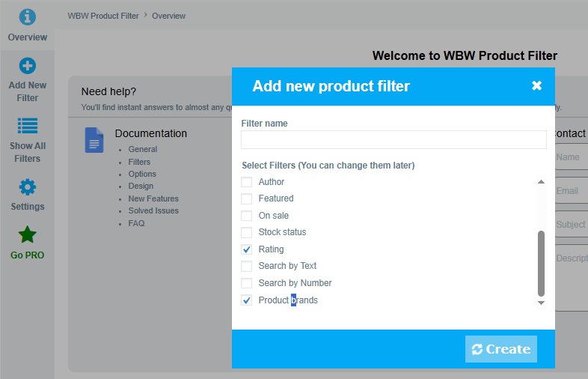Select the Overview sidebar menu label
Image resolution: width=588 pixels, height=379 pixels.
pyautogui.click(x=28, y=37)
